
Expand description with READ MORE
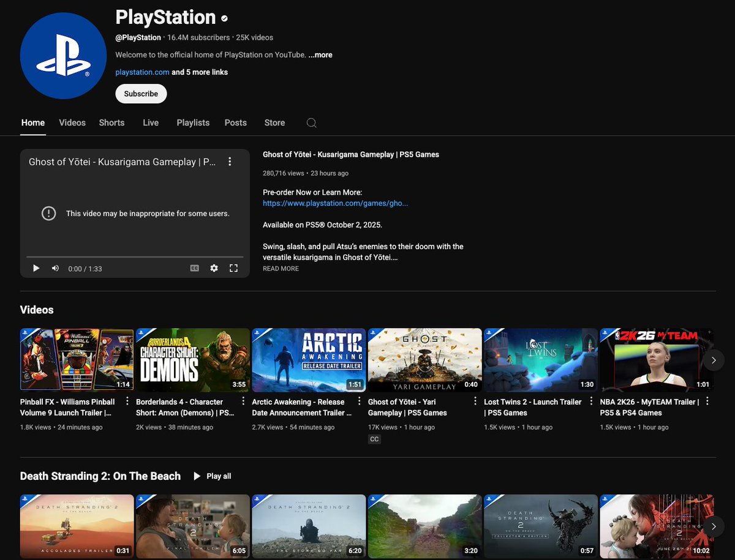pos(281,269)
